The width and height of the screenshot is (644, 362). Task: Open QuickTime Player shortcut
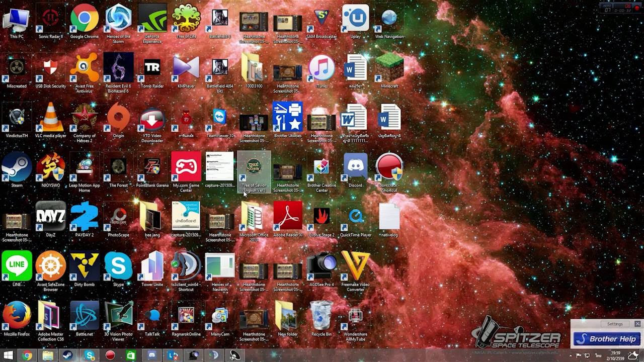[x=355, y=216]
